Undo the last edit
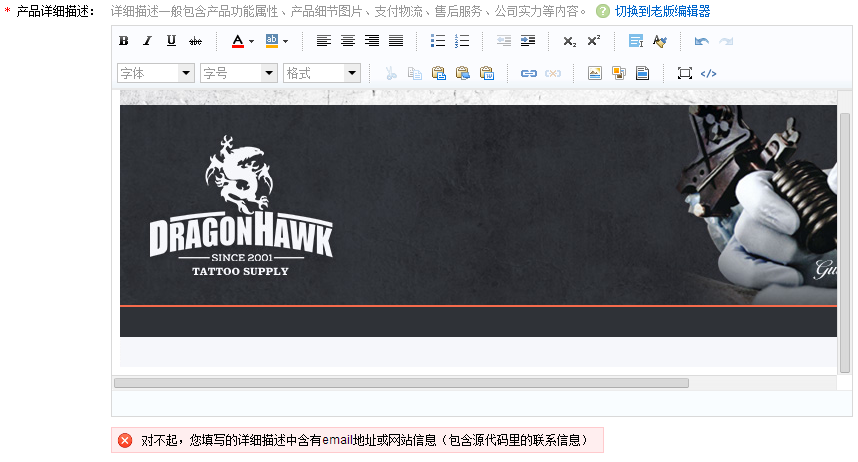This screenshot has height=462, width=858. 702,41
